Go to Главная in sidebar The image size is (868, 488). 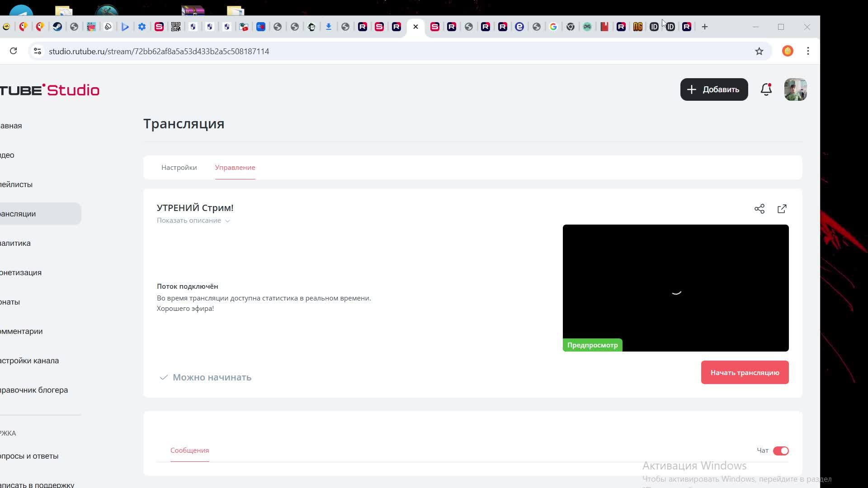pos(11,126)
